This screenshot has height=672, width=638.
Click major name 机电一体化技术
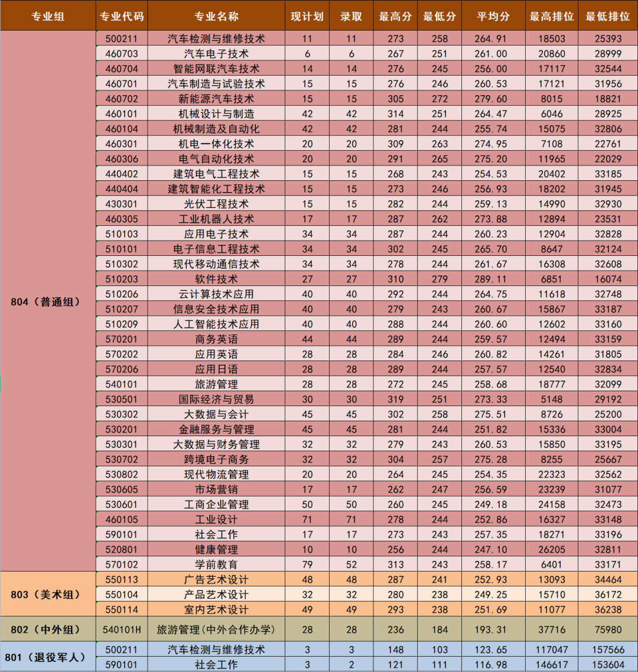[216, 144]
